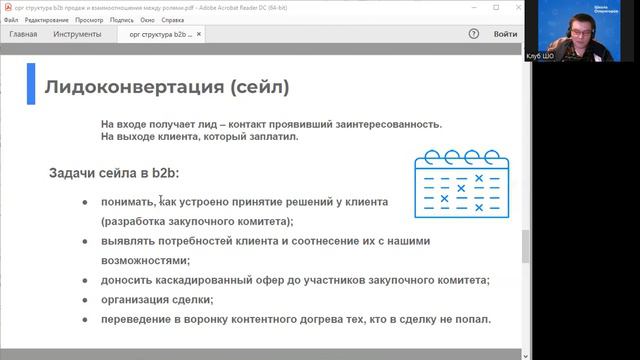The width and height of the screenshot is (640, 360).
Task: Click the word 'возможностями;'
Action: (x=145, y=260)
